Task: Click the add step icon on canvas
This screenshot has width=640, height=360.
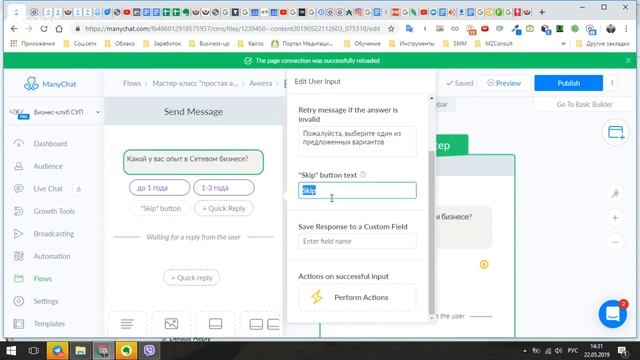Action: (x=616, y=132)
